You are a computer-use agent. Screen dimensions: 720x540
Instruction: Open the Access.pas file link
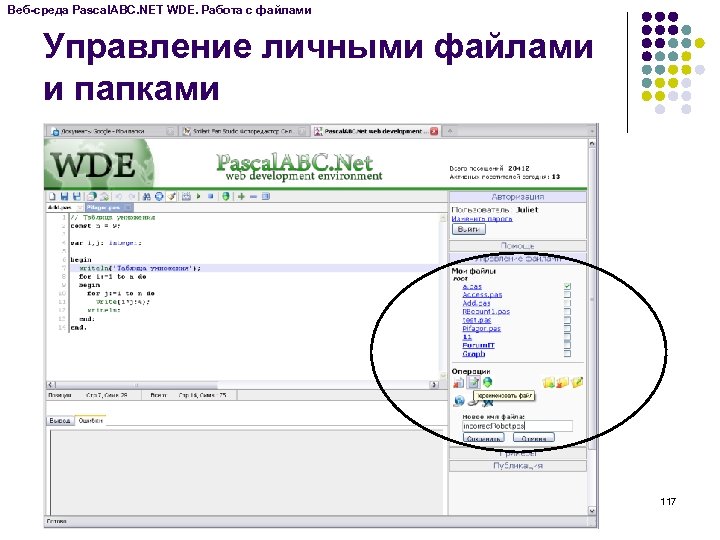click(482, 295)
